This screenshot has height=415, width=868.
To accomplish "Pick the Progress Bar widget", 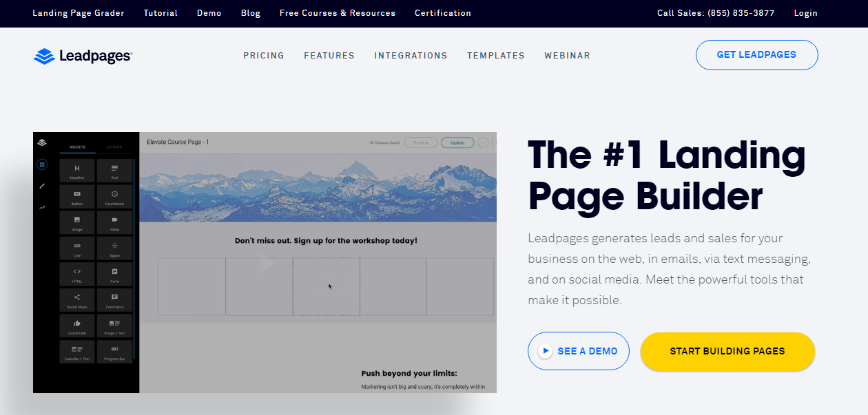I will click(114, 352).
